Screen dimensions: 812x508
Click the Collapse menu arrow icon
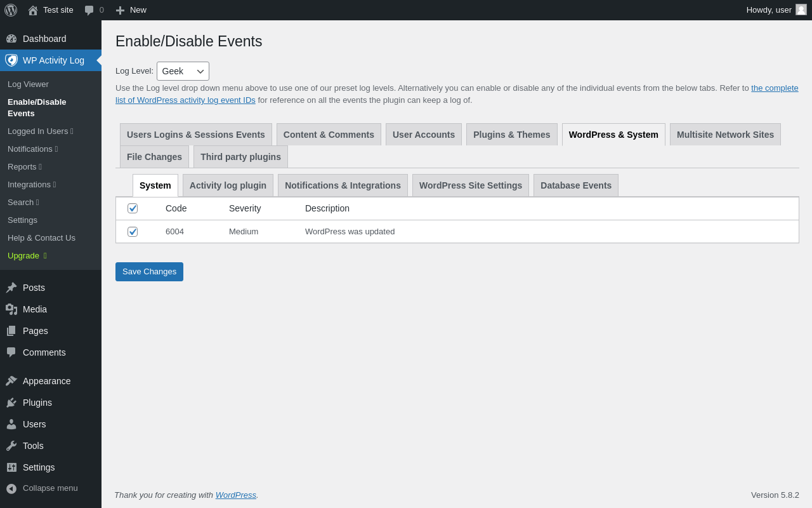pyautogui.click(x=11, y=488)
